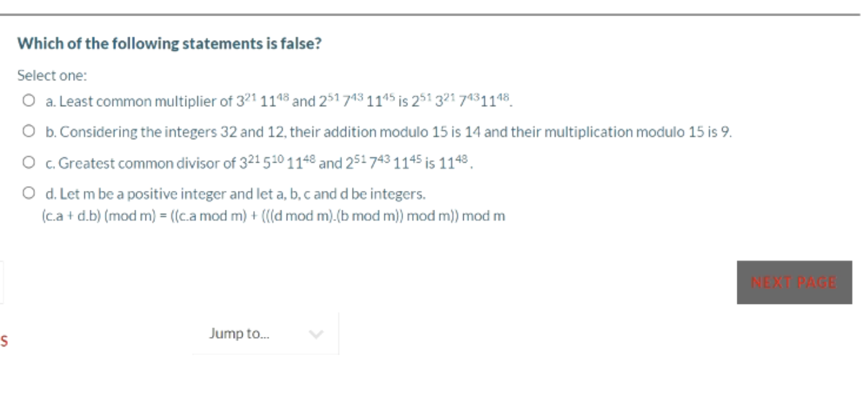Select option c, the greatest common divisor statement

pyautogui.click(x=29, y=163)
